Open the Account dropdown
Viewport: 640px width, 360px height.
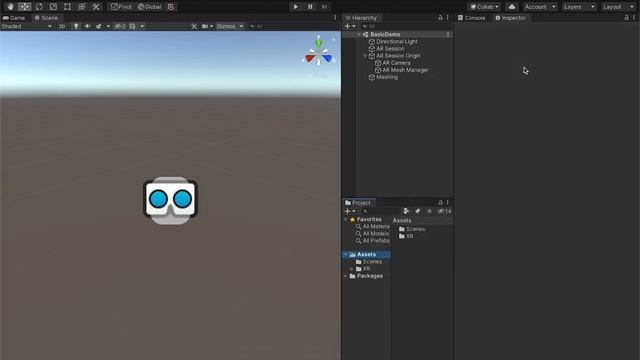pyautogui.click(x=540, y=7)
